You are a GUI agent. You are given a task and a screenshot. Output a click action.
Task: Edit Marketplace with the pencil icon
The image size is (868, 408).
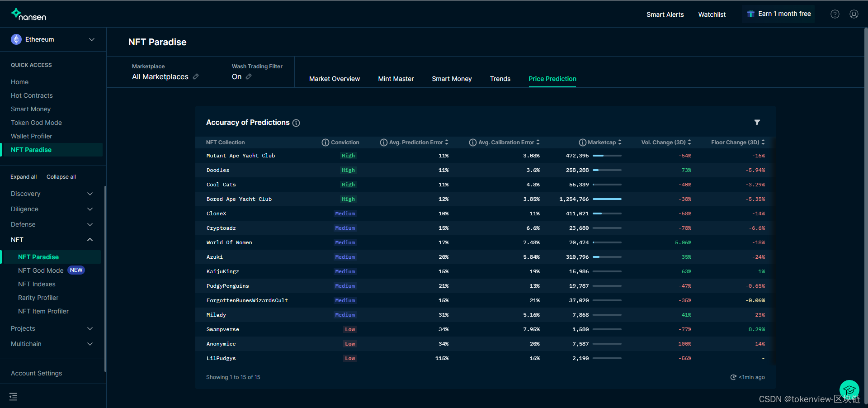pos(196,77)
